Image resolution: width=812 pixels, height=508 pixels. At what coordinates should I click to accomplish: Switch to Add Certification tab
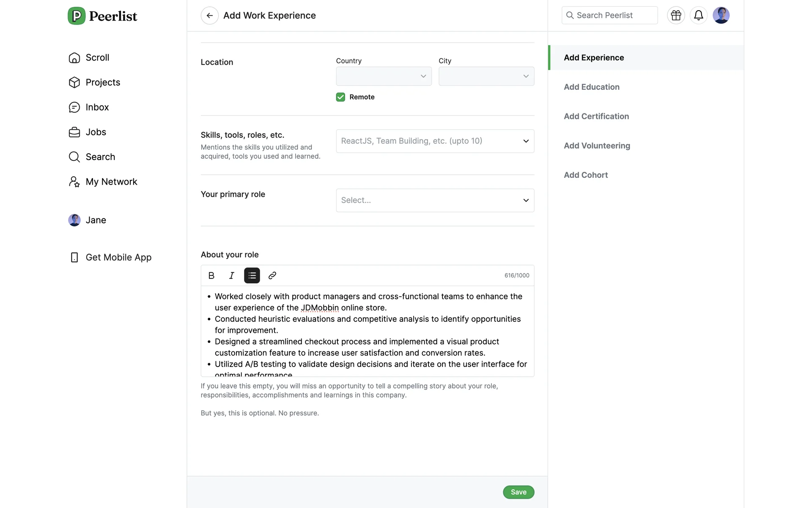[x=596, y=116]
